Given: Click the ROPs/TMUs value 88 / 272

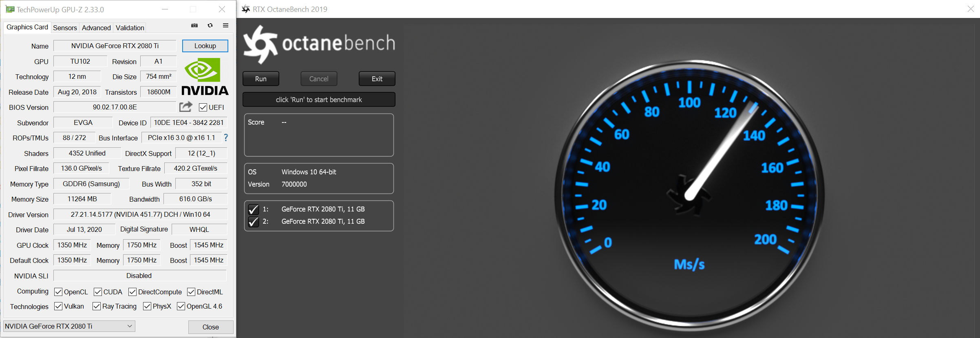Looking at the screenshot, I should [74, 138].
